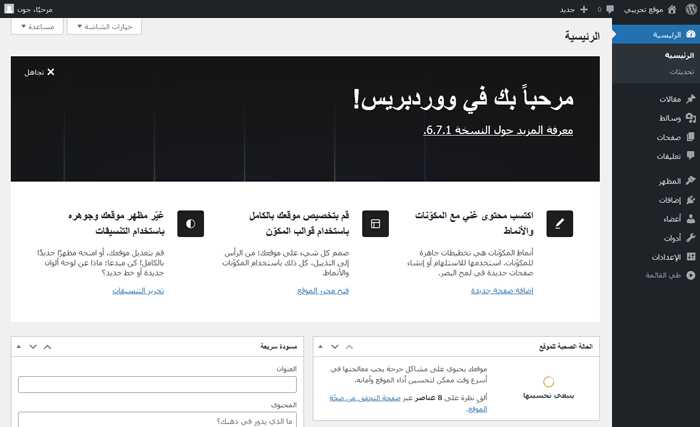This screenshot has width=700, height=427.
Task: Click فتح محرر الموقع link
Action: click(323, 290)
